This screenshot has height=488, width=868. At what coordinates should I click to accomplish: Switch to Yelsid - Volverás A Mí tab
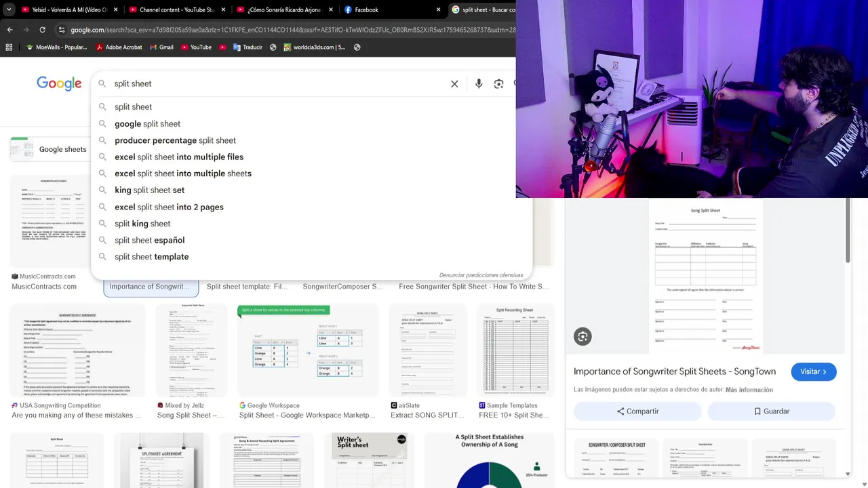click(70, 9)
